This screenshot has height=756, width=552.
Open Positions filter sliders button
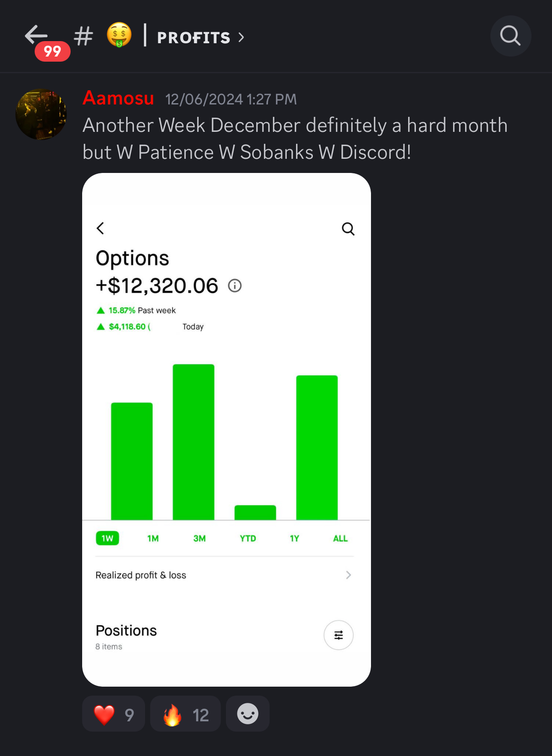[x=338, y=635]
